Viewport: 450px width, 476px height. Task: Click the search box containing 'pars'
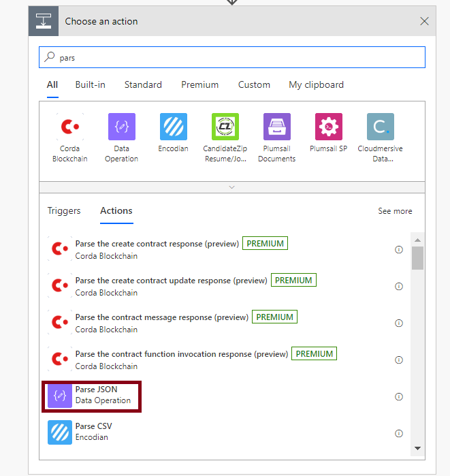tap(231, 58)
